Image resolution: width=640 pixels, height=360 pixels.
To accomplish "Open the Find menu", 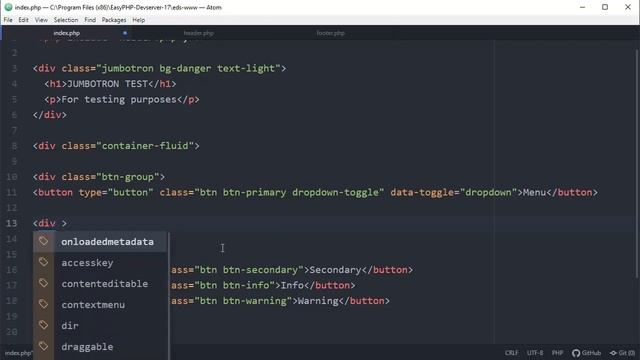I will click(x=90, y=20).
